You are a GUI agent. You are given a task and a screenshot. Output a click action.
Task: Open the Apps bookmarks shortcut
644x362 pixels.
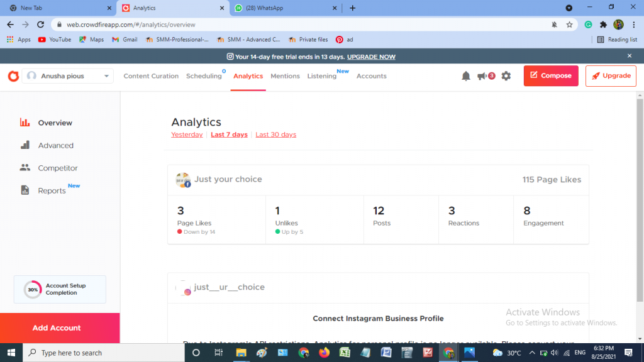[18, 40]
